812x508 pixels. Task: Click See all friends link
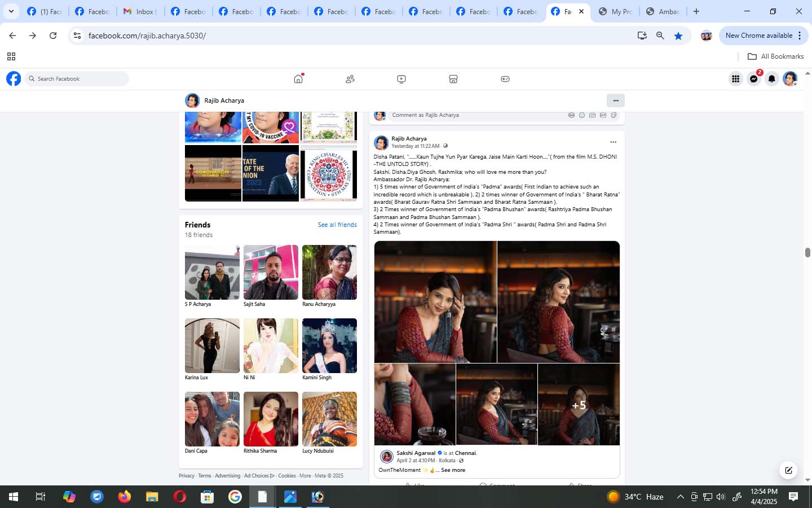pyautogui.click(x=337, y=225)
